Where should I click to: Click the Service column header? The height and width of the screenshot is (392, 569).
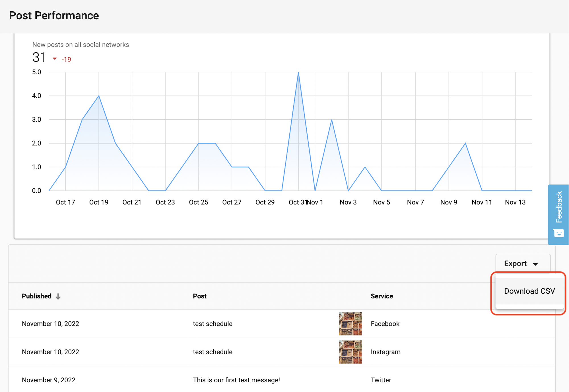coord(382,296)
